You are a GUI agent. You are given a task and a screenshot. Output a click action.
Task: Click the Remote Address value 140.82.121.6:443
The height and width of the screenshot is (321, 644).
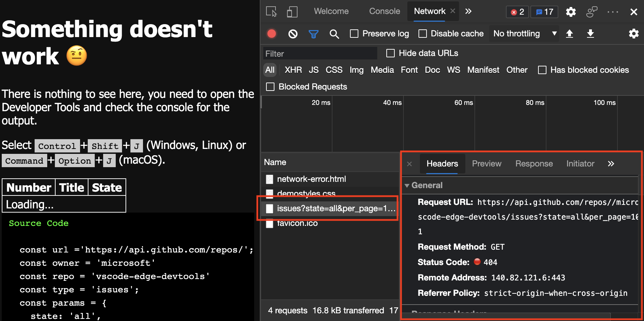(528, 278)
